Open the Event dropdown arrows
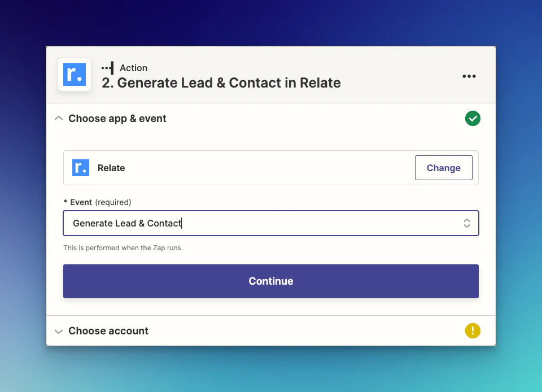 [x=467, y=223]
